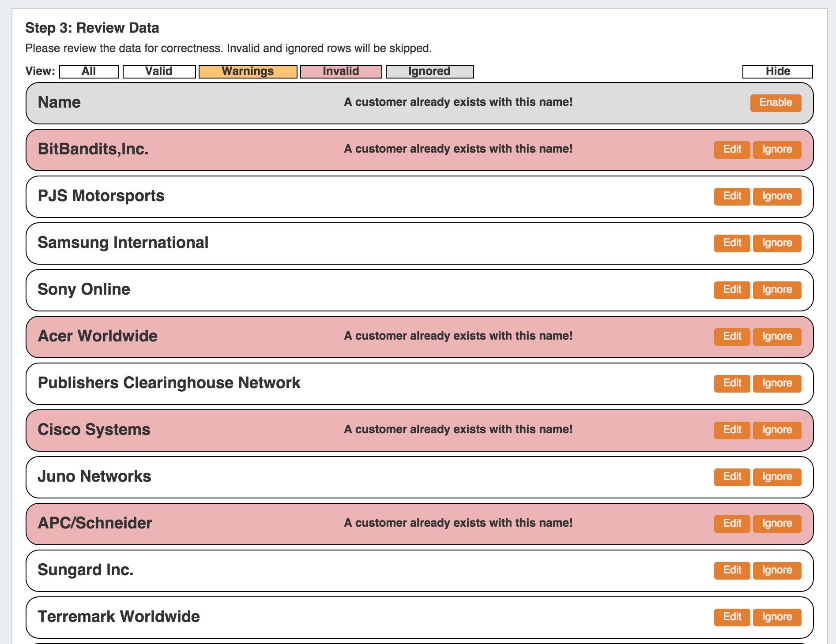This screenshot has width=836, height=644.
Task: Edit the BitBandits,Inc. row
Action: pyautogui.click(x=732, y=150)
